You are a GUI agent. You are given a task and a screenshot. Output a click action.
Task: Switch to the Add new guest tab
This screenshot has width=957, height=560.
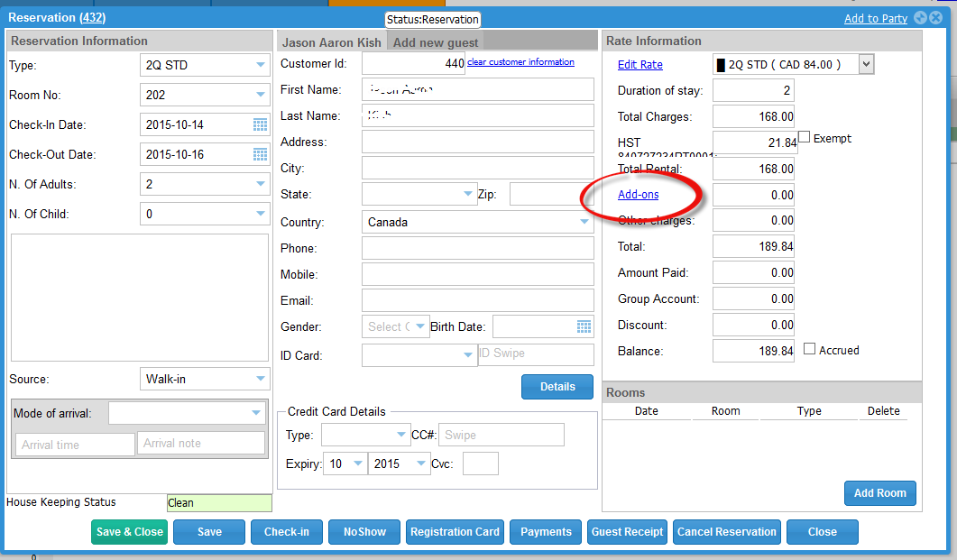click(436, 42)
